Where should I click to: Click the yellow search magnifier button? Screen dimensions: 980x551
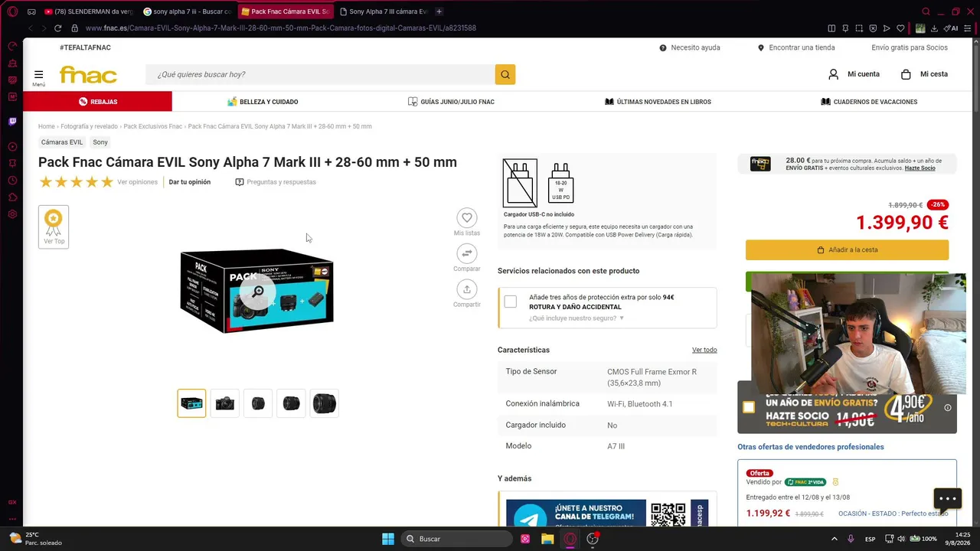pyautogui.click(x=505, y=74)
